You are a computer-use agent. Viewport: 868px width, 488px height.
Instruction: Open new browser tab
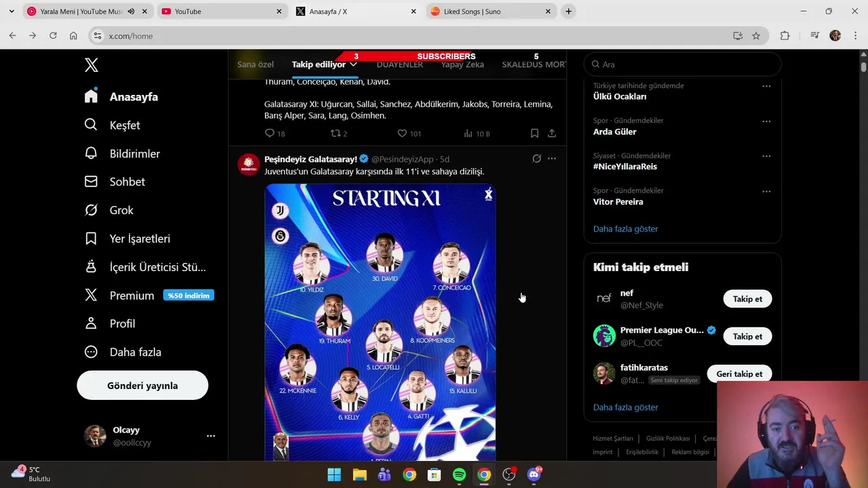(x=568, y=12)
